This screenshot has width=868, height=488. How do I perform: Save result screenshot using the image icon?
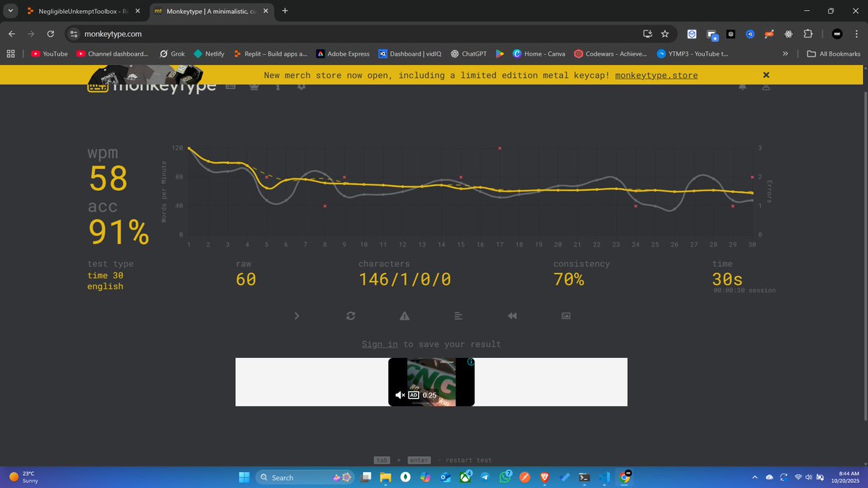[566, 316]
